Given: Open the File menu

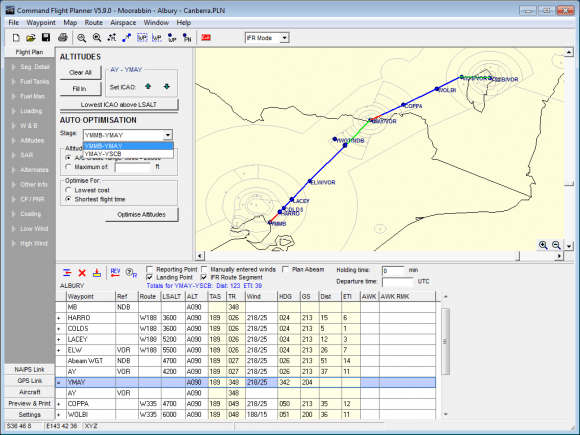Looking at the screenshot, I should tap(14, 23).
